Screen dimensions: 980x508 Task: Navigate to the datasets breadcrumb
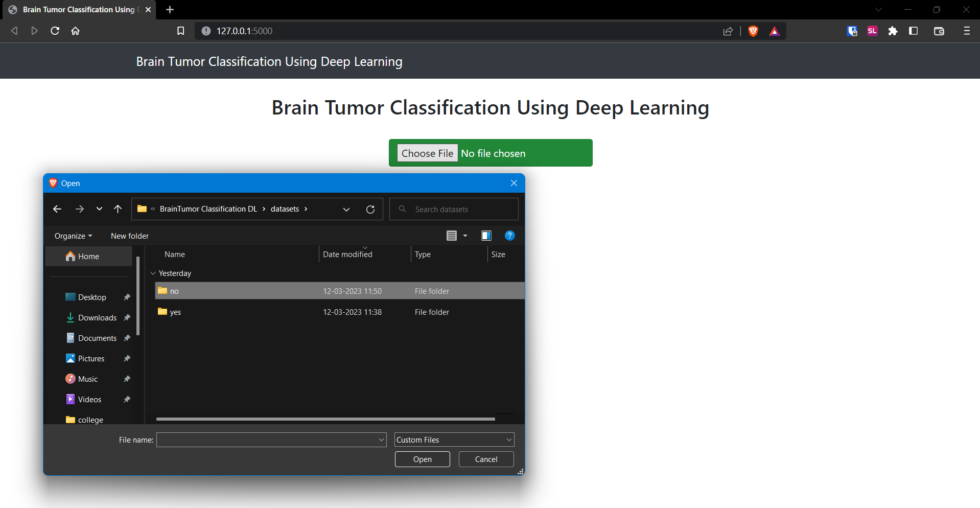point(285,209)
